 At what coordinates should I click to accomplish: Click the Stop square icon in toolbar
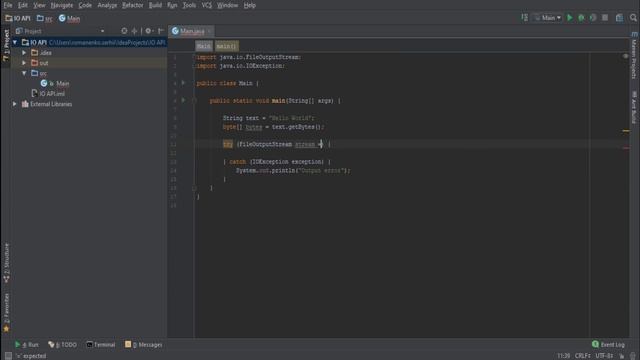pyautogui.click(x=605, y=18)
